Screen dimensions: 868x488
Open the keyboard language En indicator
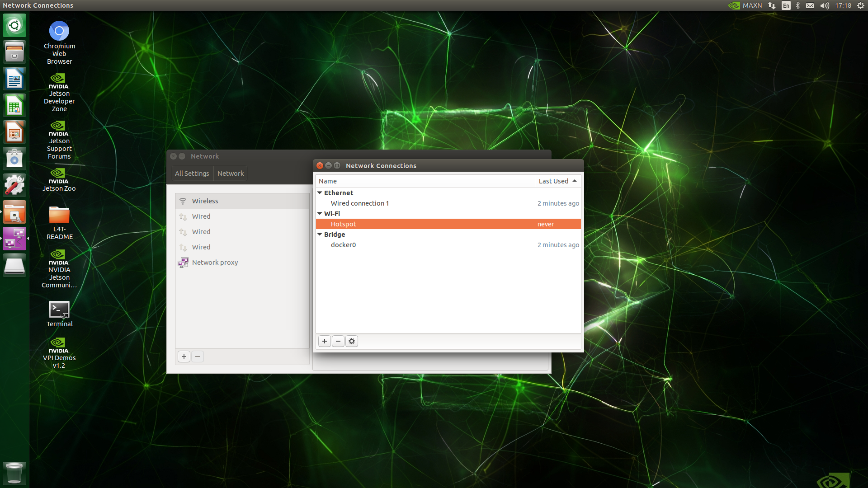(786, 5)
